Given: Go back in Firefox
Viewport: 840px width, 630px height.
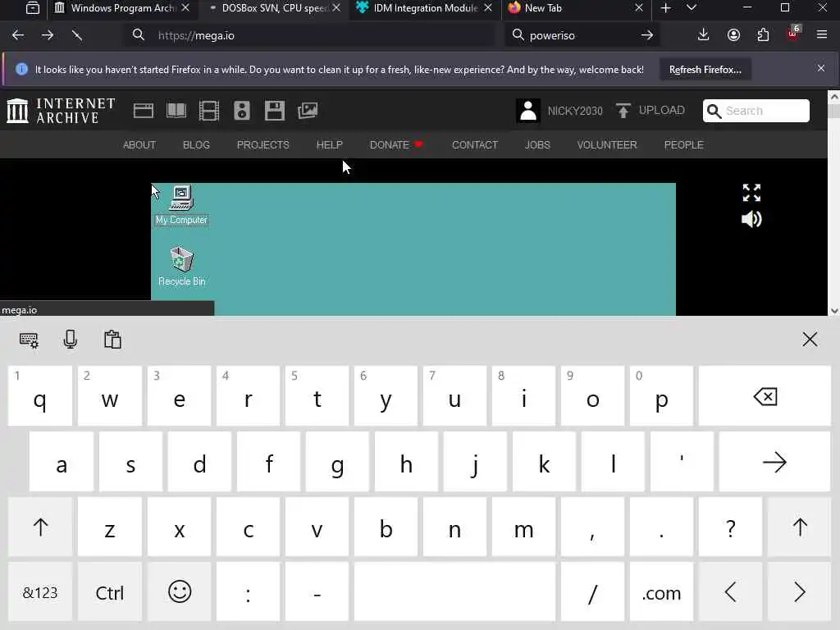Looking at the screenshot, I should click(x=18, y=35).
